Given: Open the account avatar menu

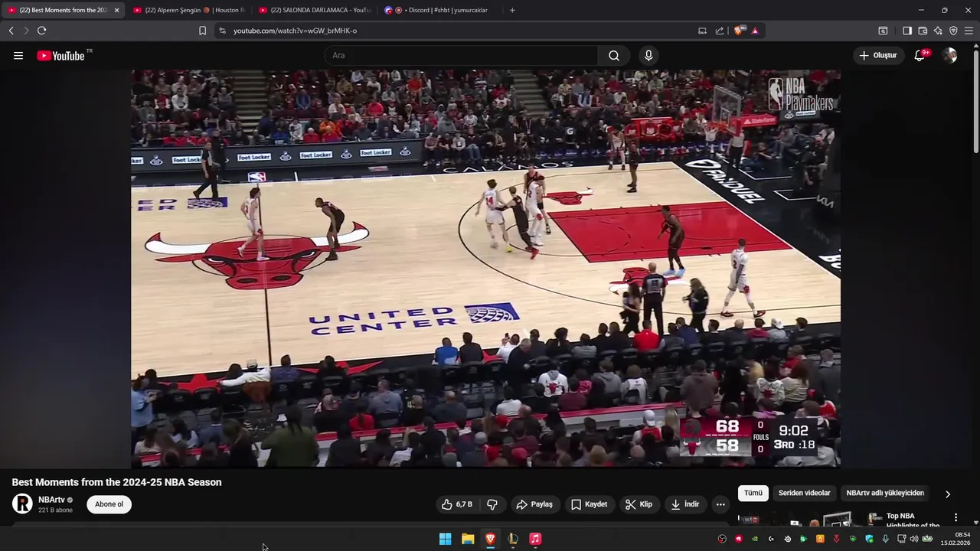Looking at the screenshot, I should click(x=950, y=55).
